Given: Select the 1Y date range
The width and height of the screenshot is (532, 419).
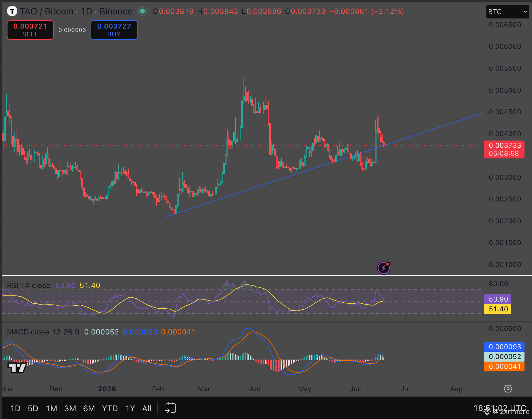Looking at the screenshot, I should pos(130,408).
